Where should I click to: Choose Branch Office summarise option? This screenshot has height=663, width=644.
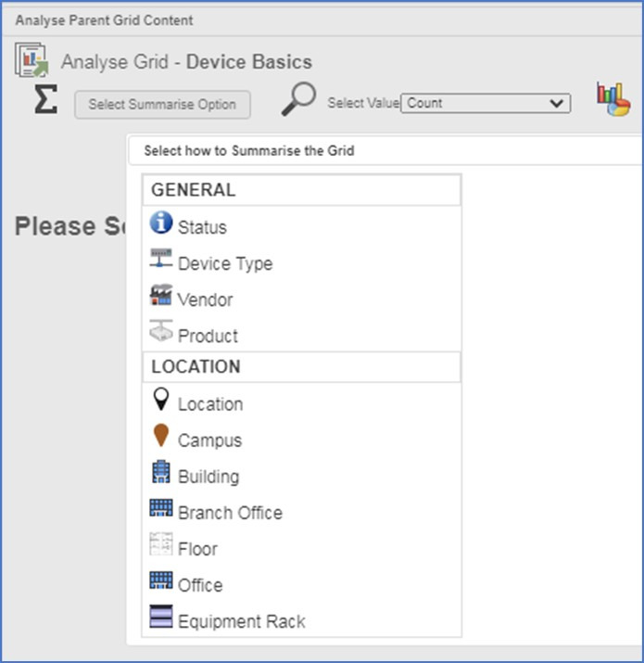[231, 513]
